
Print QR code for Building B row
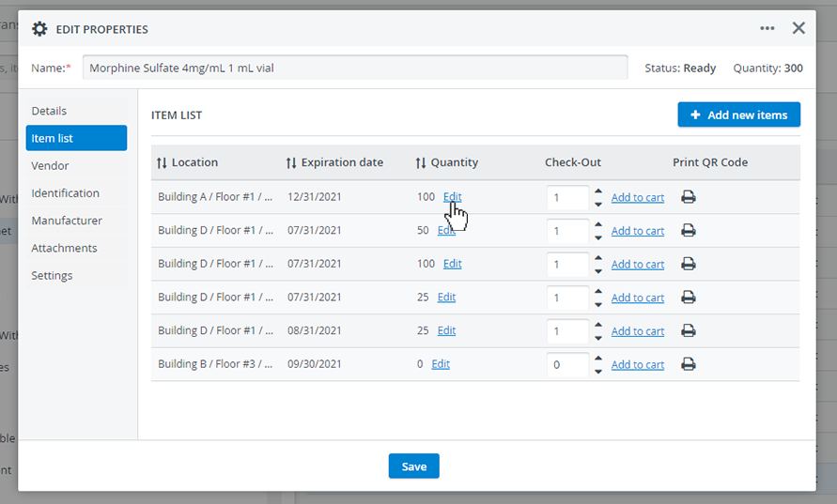tap(688, 364)
